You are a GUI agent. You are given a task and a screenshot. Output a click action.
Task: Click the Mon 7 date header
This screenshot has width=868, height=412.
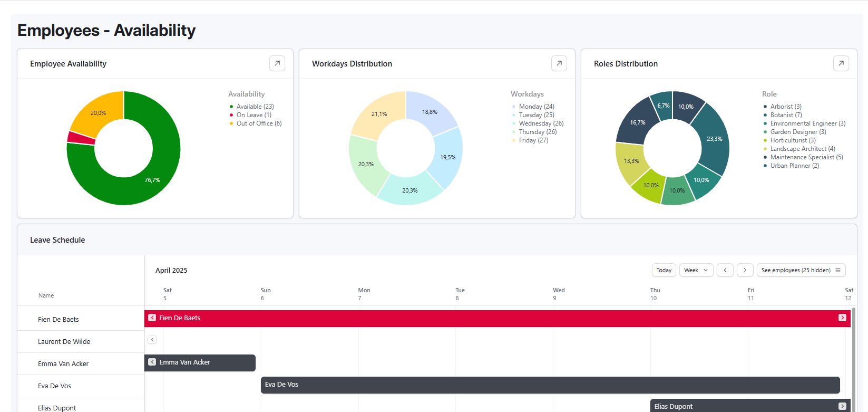pyautogui.click(x=364, y=294)
